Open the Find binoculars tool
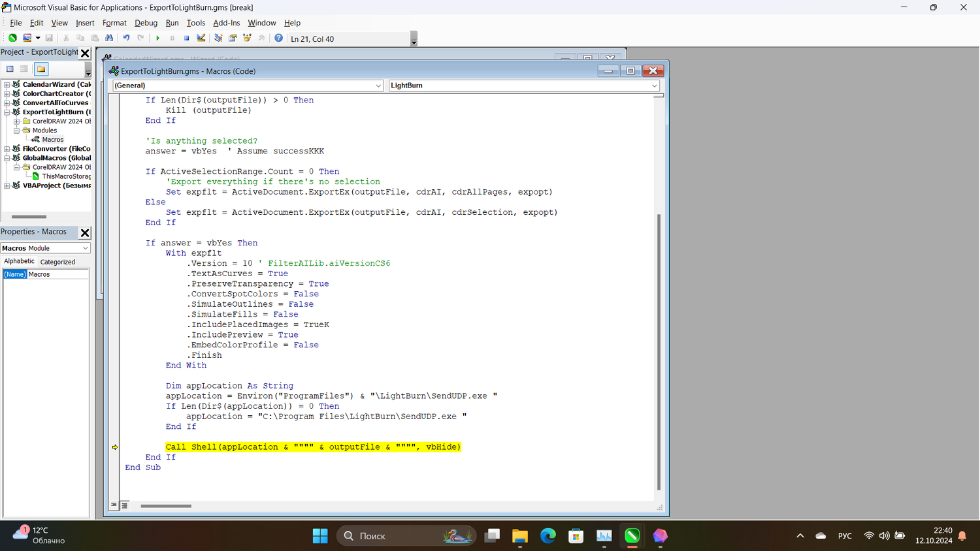This screenshot has height=551, width=980. click(x=109, y=39)
